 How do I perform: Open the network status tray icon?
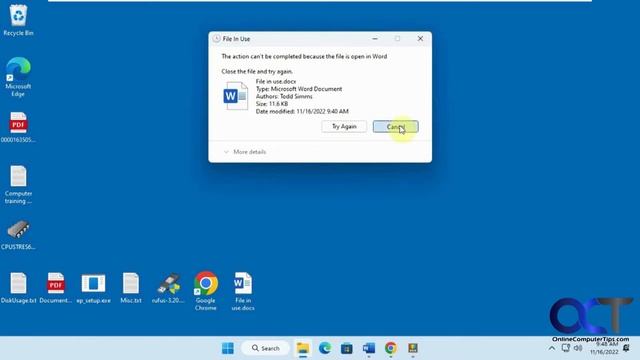(565, 348)
